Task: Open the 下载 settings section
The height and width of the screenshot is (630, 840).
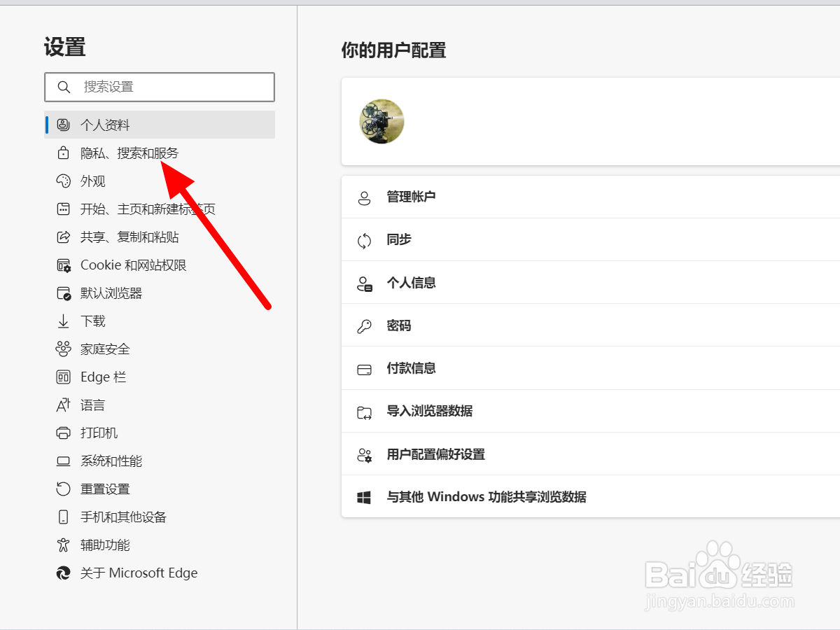Action: point(160,321)
